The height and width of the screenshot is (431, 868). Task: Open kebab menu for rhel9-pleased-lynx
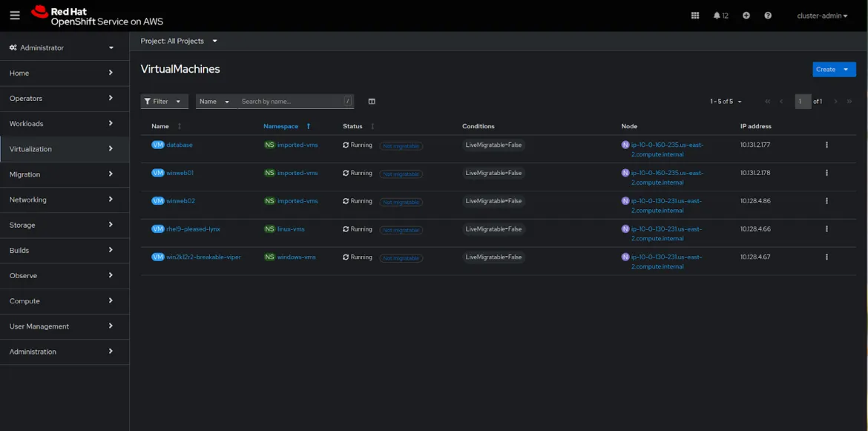pyautogui.click(x=826, y=229)
